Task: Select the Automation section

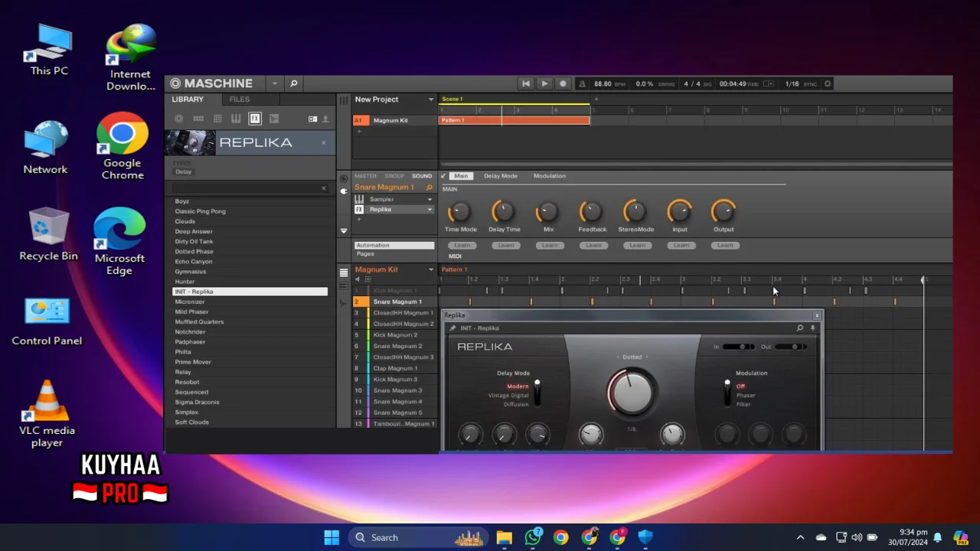Action: coord(394,246)
